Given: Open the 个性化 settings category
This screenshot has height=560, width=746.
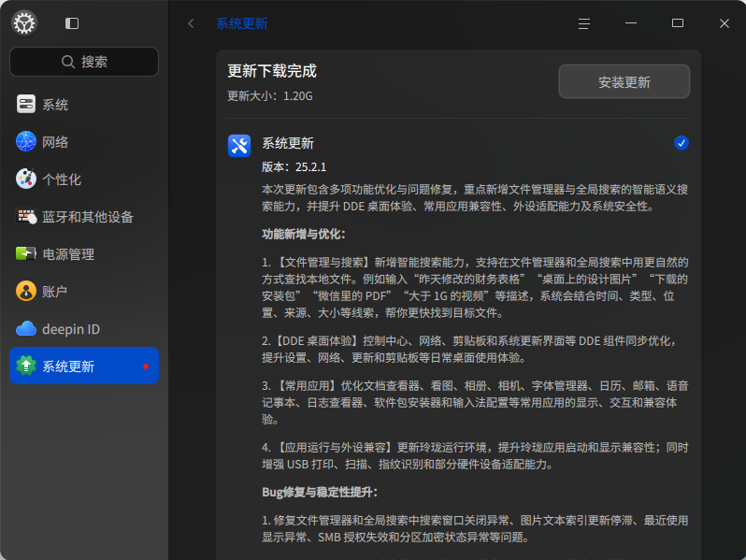Looking at the screenshot, I should coord(84,179).
